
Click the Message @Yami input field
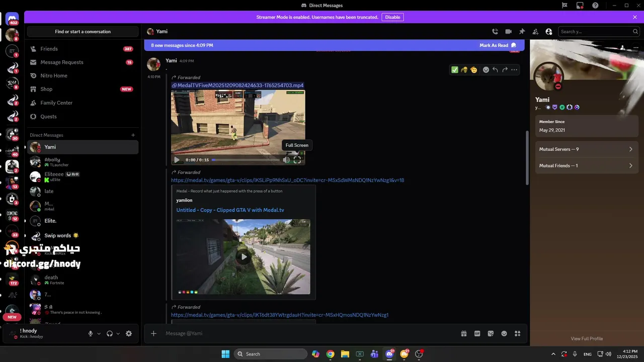309,333
